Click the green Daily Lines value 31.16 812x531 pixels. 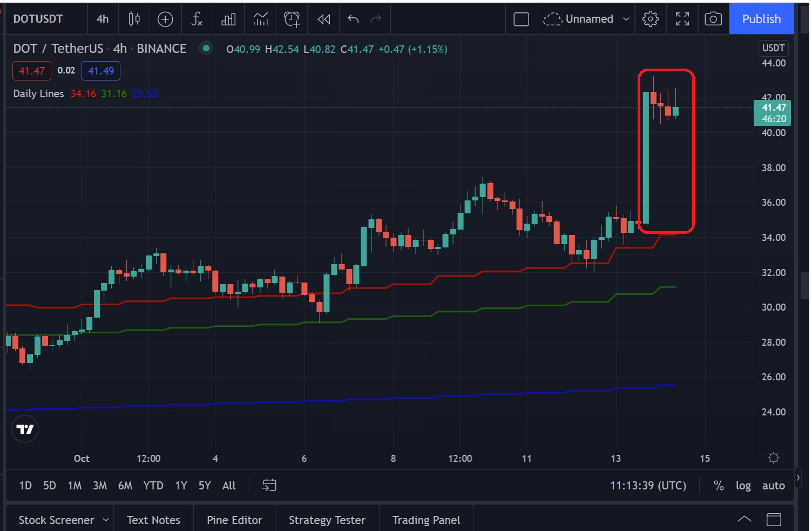coord(114,93)
